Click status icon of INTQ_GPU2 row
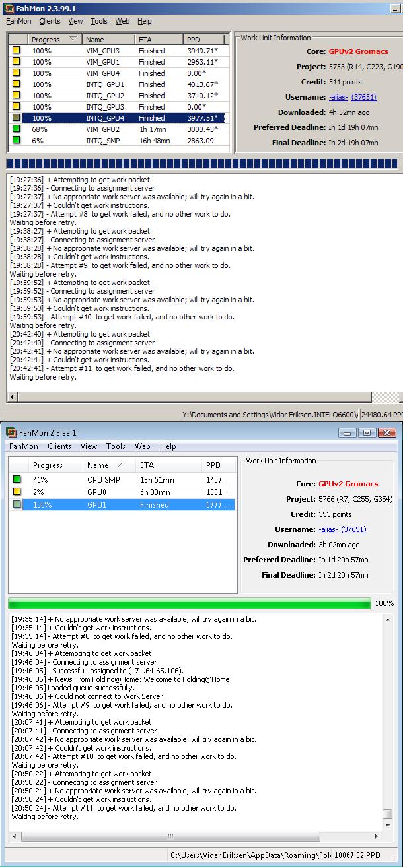The width and height of the screenshot is (403, 868). (17, 96)
